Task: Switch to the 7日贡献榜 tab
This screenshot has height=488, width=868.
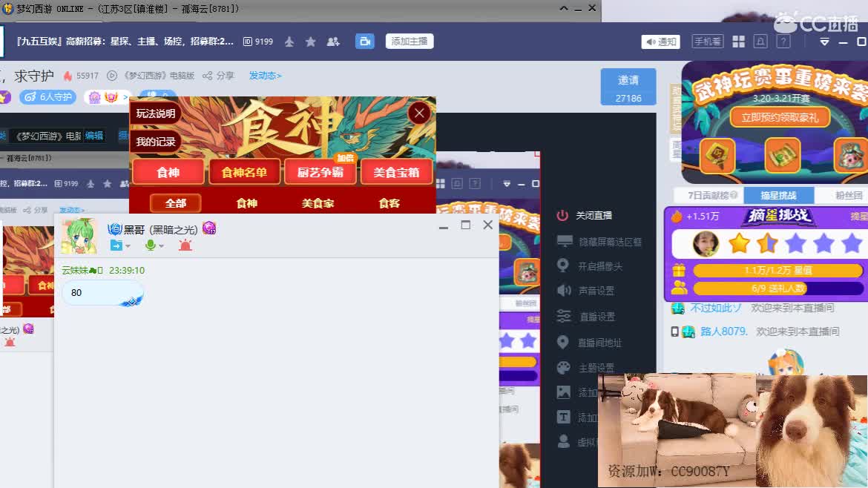Action: point(712,195)
